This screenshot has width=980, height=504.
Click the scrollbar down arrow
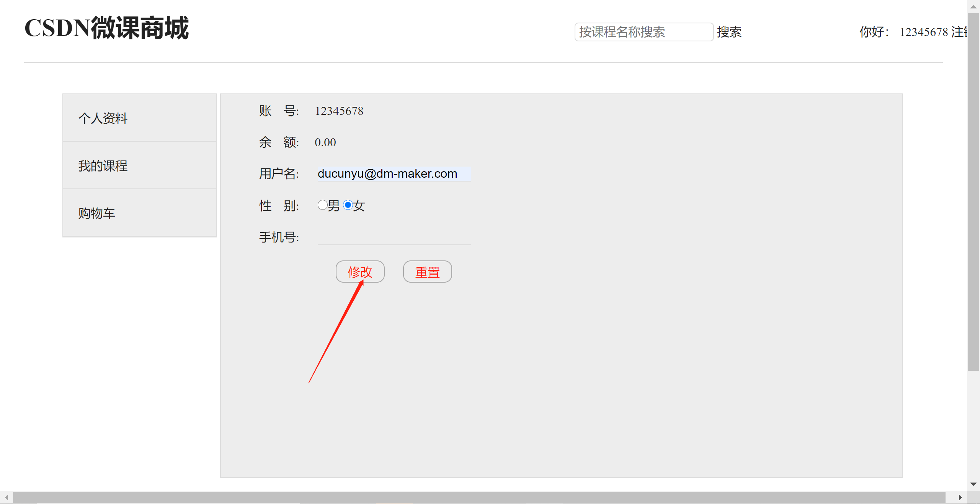973,483
